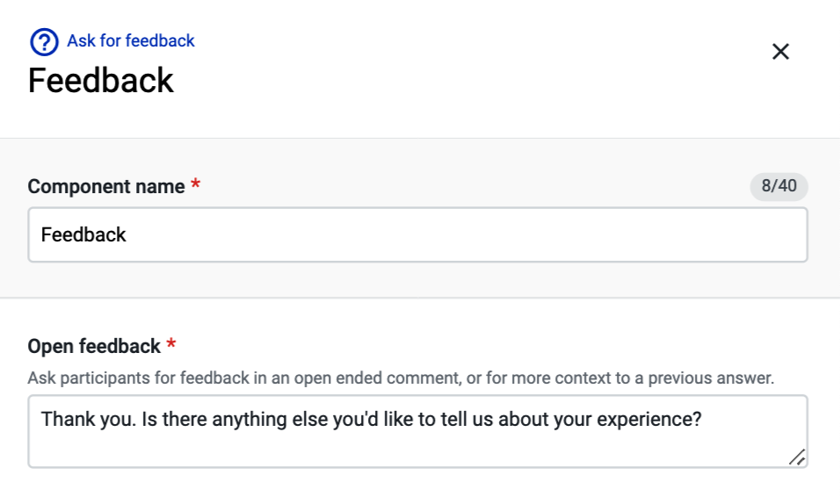Click the red asterisk beside Open feedback
Screen dimensions: 840x504
point(170,343)
